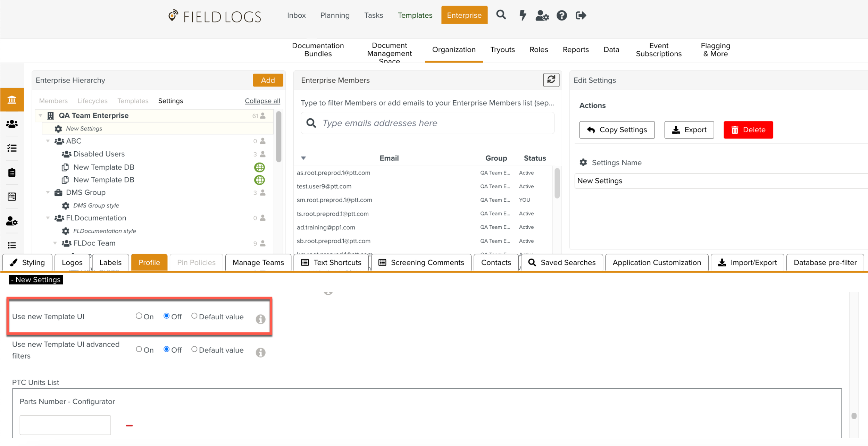The image size is (868, 446).
Task: Set Use new Template UI to On
Action: point(139,316)
